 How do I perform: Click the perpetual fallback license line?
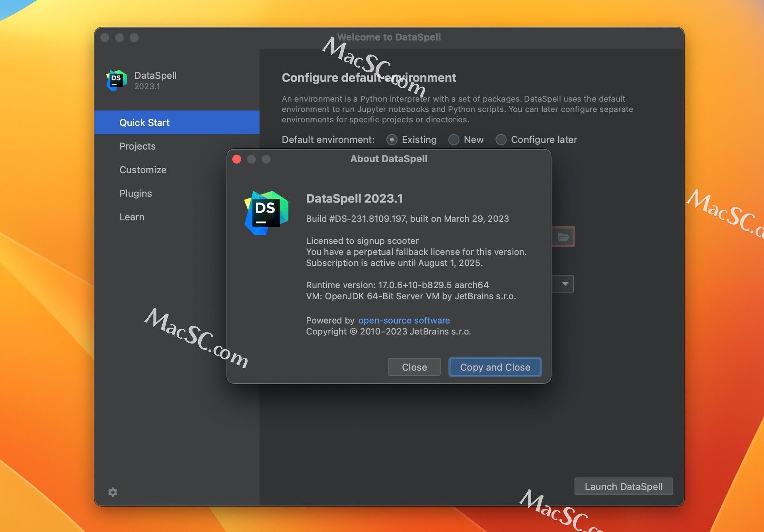pos(416,252)
